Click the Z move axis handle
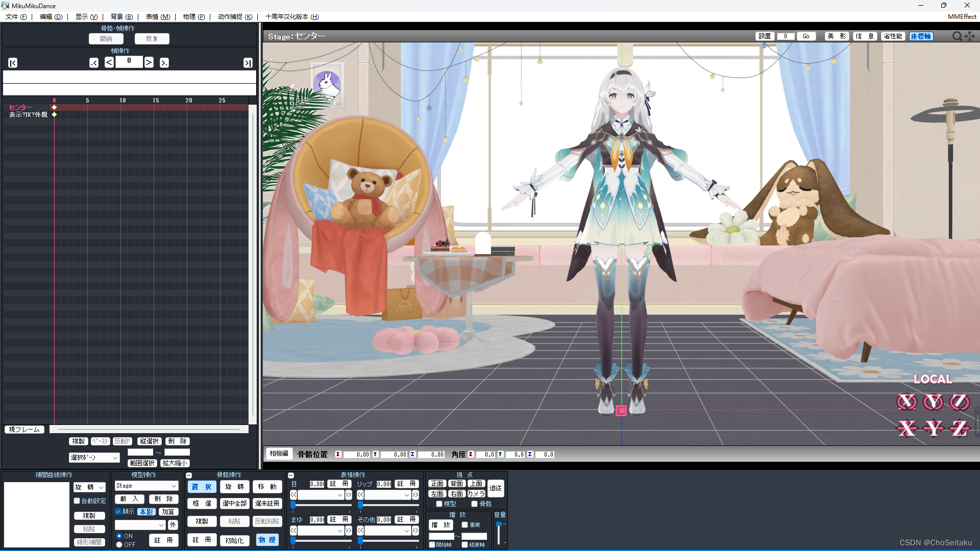 [x=959, y=429]
